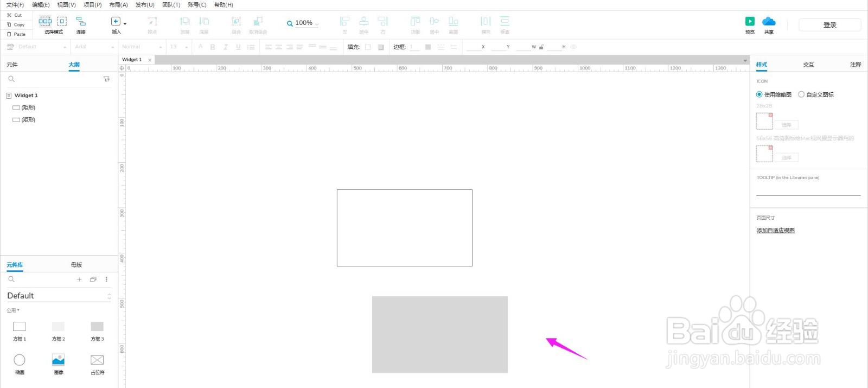Choose the intersected selection mode icon
Image resolution: width=868 pixels, height=388 pixels.
tap(45, 21)
